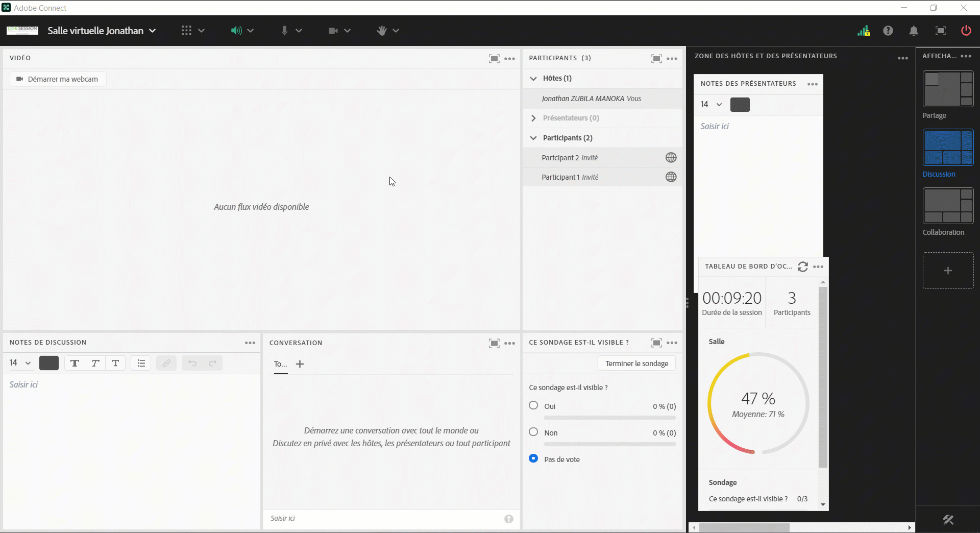Open host and presenter zone options

(903, 58)
